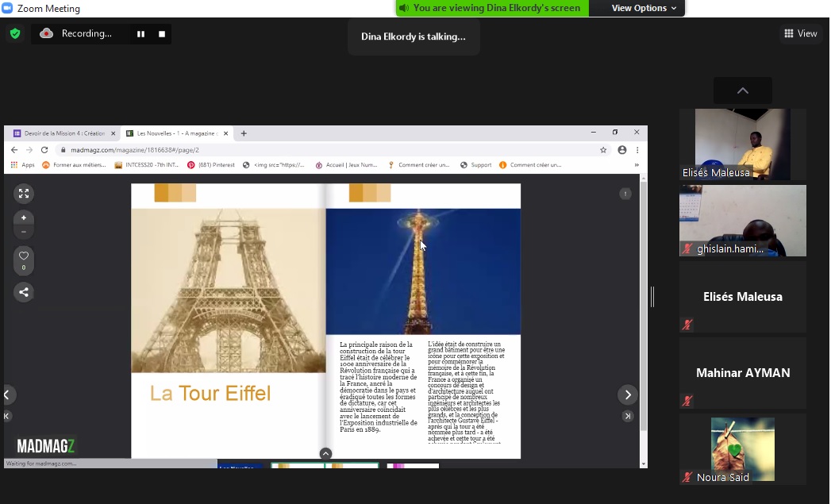Enter fullscreen mode in Madmagz viewer
831x504 pixels.
24,194
